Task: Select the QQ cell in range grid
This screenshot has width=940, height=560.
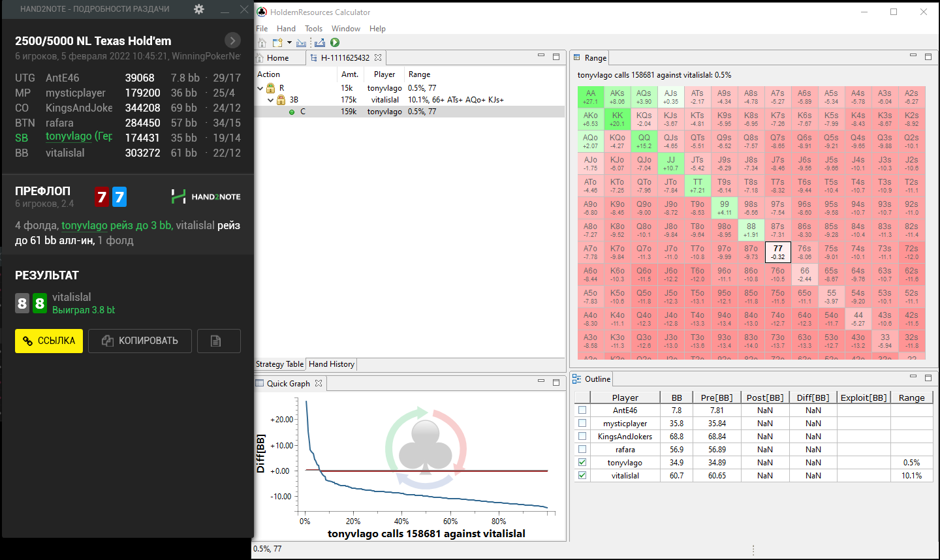Action: tap(644, 142)
